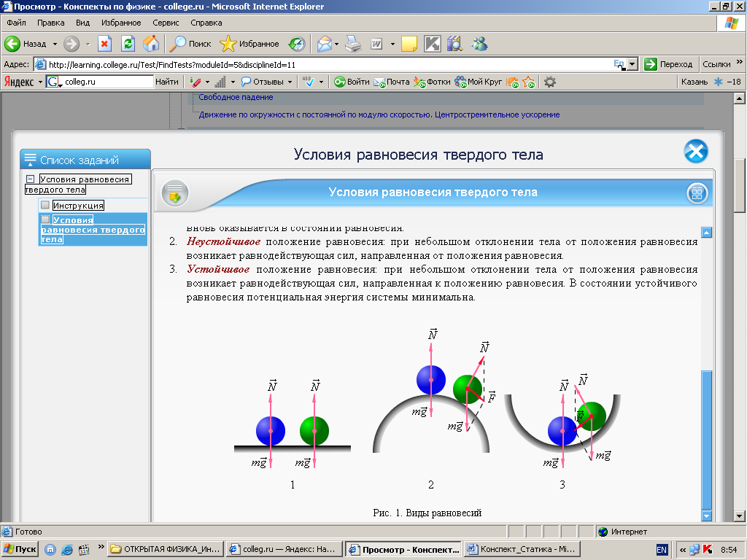Open Yandex bar settings gear
Viewport: 747px width, 560px height.
tap(550, 82)
